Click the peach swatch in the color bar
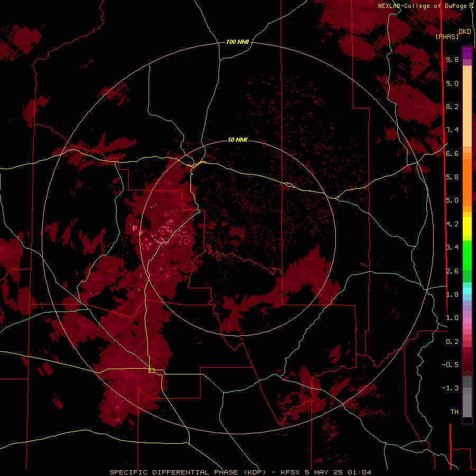The image size is (476, 476). [x=467, y=108]
